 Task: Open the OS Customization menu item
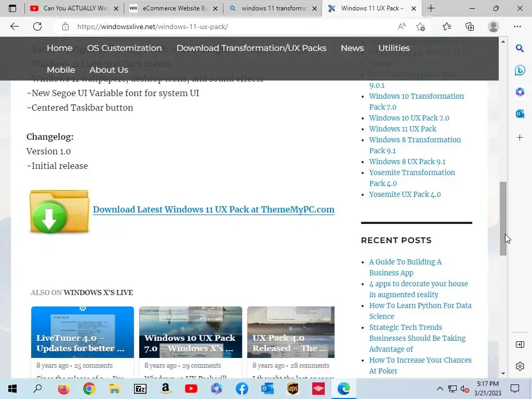pos(124,48)
